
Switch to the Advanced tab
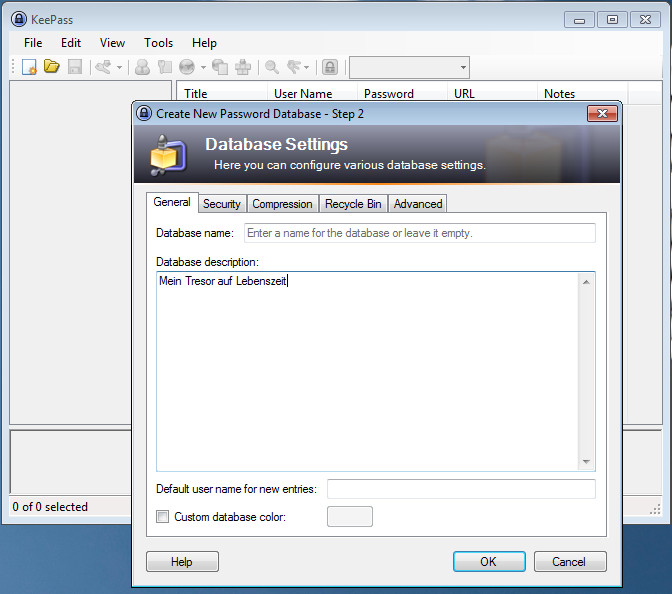click(x=418, y=204)
